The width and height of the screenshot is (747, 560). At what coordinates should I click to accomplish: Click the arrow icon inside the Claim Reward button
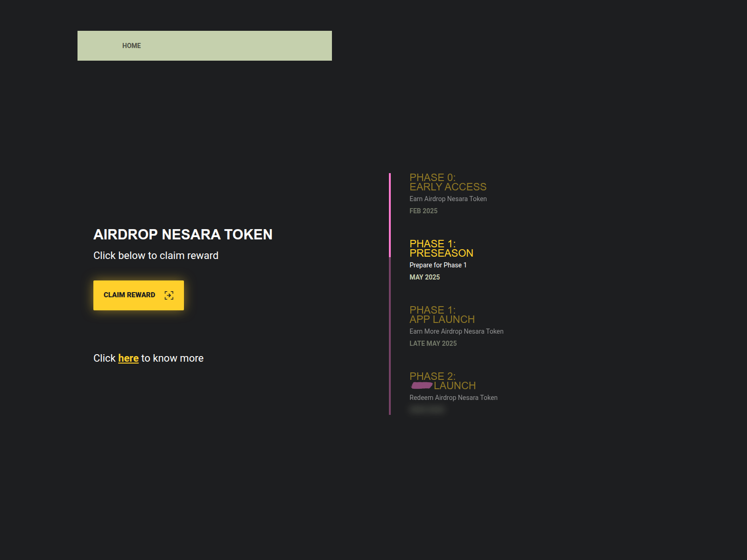169,295
